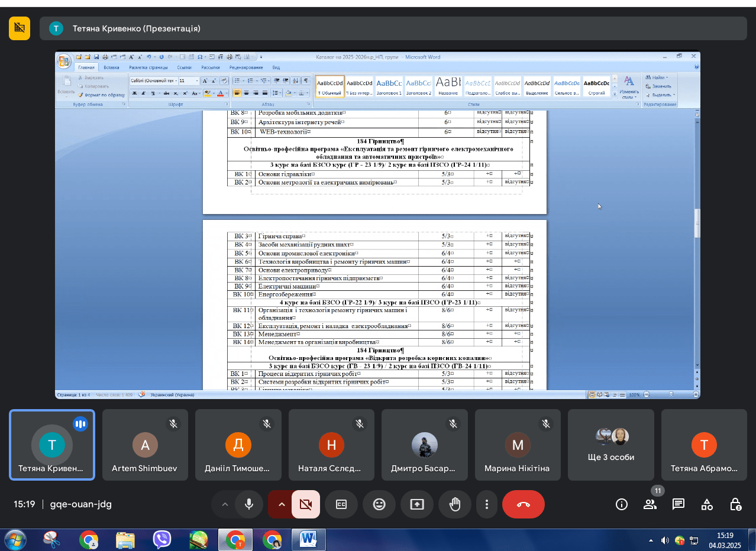This screenshot has width=756, height=551.
Task: Turn on captions with the CC button
Action: [x=341, y=504]
